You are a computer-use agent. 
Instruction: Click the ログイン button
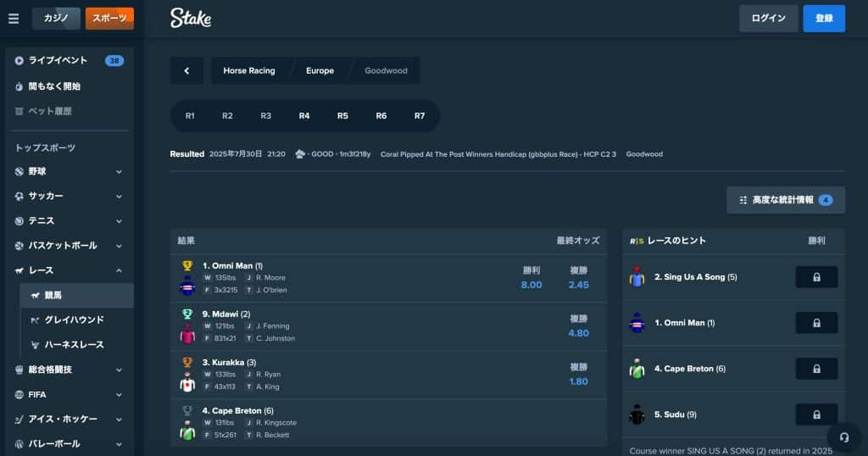[x=768, y=19]
